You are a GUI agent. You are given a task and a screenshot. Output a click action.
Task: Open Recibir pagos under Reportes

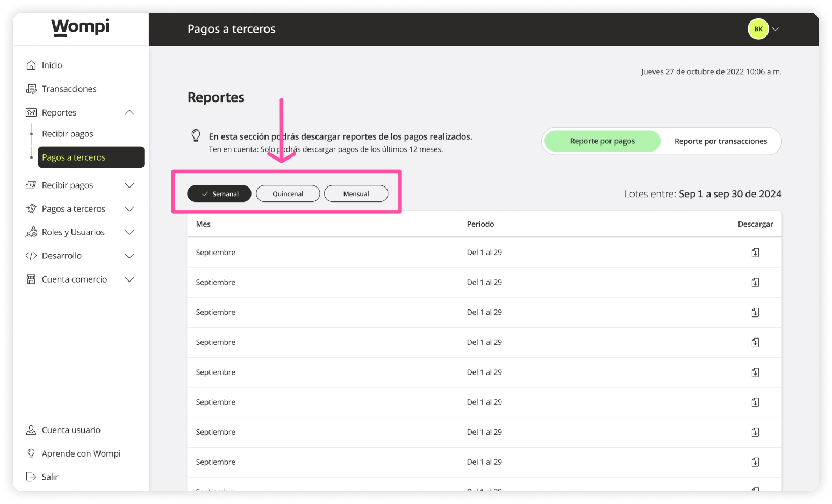[67, 133]
